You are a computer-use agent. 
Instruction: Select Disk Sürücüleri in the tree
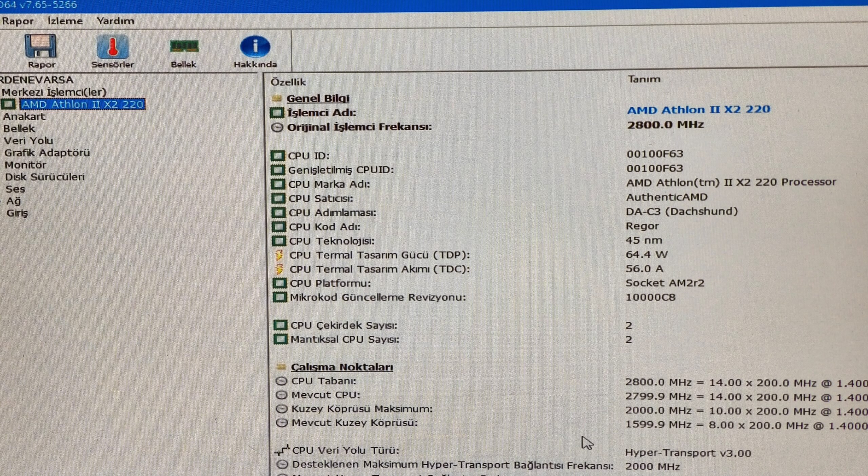click(x=45, y=177)
